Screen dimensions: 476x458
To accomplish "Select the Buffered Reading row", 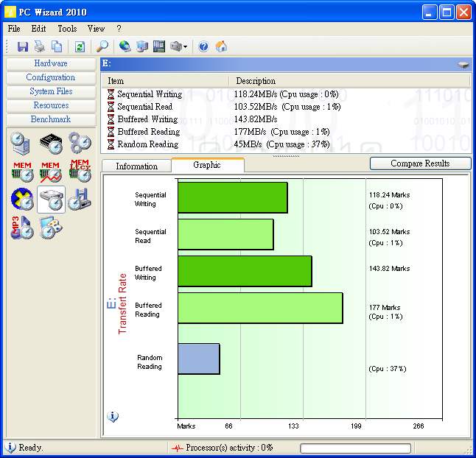I will (285, 132).
